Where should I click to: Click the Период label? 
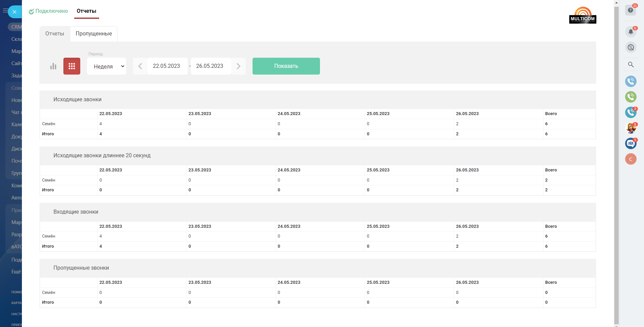(x=95, y=54)
